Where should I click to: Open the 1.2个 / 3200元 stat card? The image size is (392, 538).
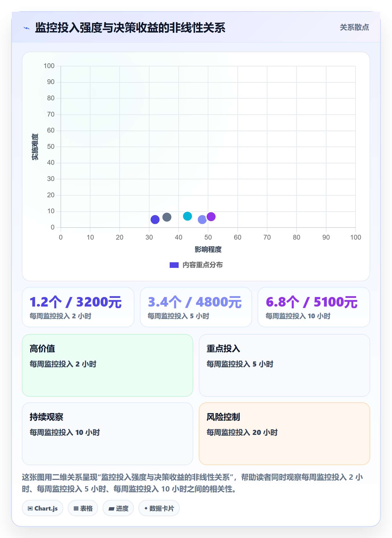click(x=78, y=307)
